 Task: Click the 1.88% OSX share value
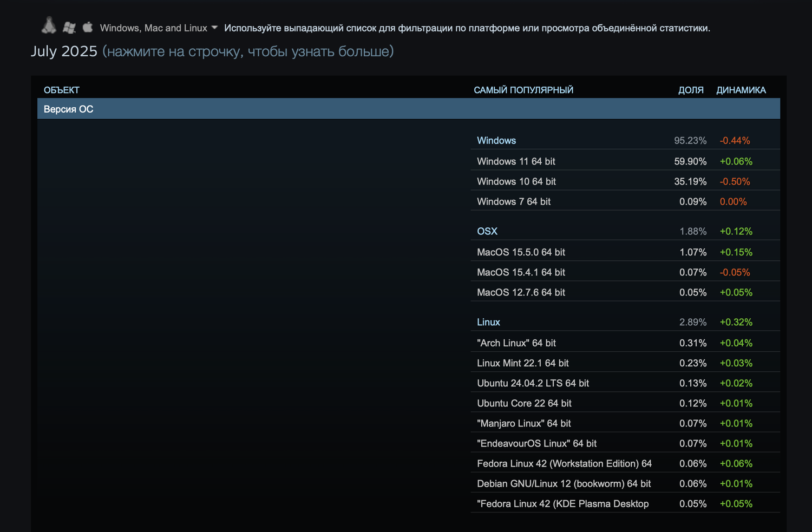(693, 232)
